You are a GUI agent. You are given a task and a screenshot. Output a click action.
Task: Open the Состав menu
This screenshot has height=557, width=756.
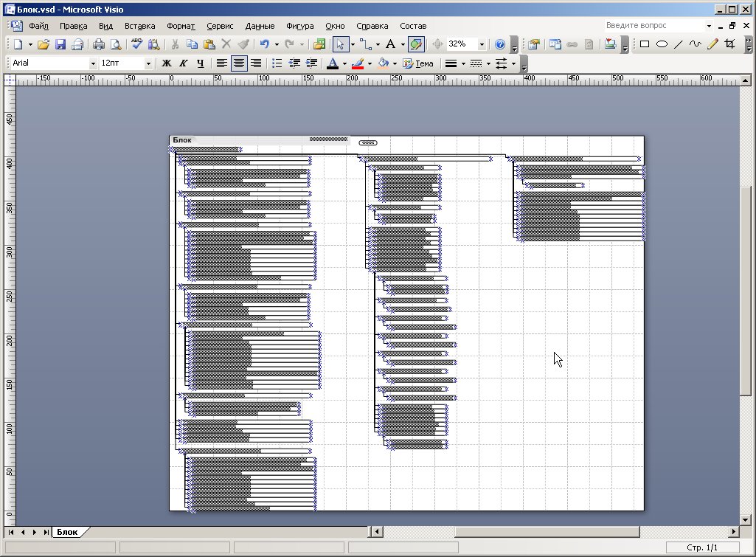413,26
